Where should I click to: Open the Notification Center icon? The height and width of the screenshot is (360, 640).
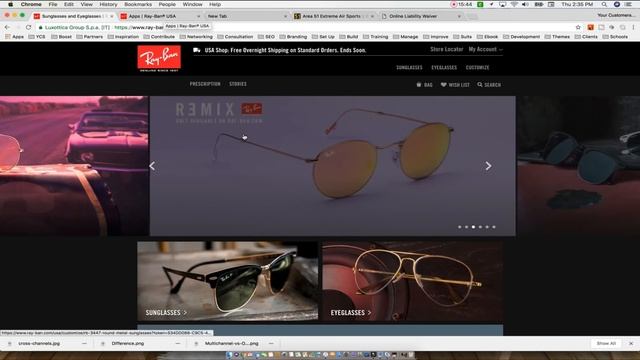pyautogui.click(x=629, y=4)
